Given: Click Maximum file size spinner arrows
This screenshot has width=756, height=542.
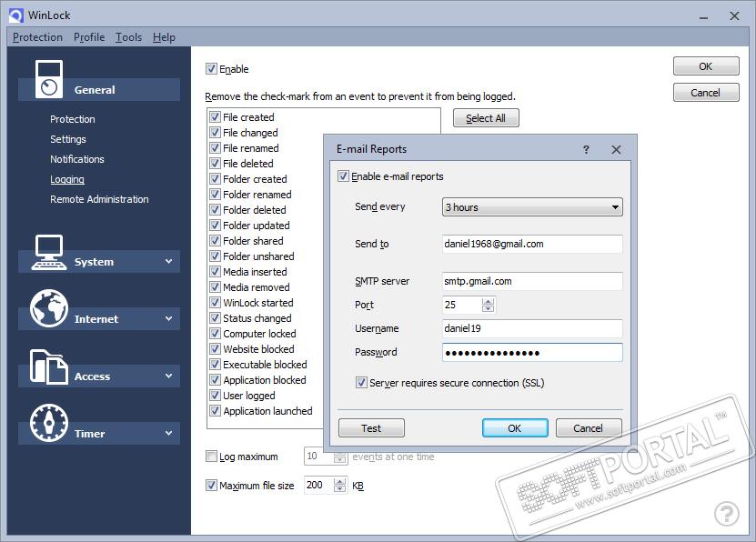Looking at the screenshot, I should point(340,485).
